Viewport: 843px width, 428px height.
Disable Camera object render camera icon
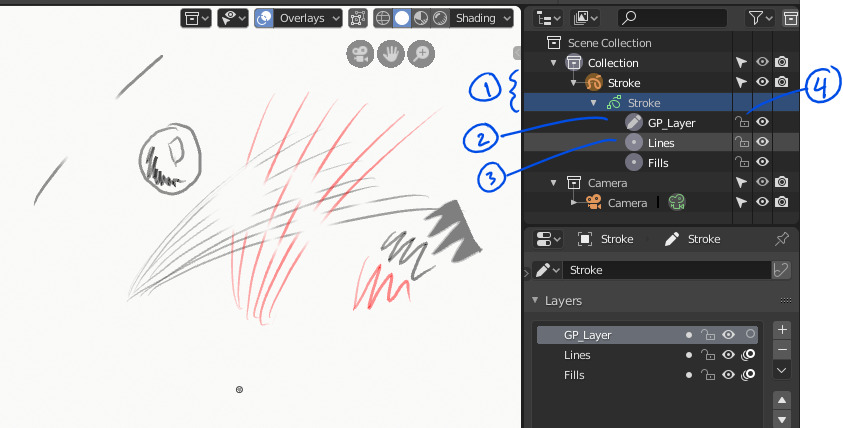pyautogui.click(x=782, y=202)
